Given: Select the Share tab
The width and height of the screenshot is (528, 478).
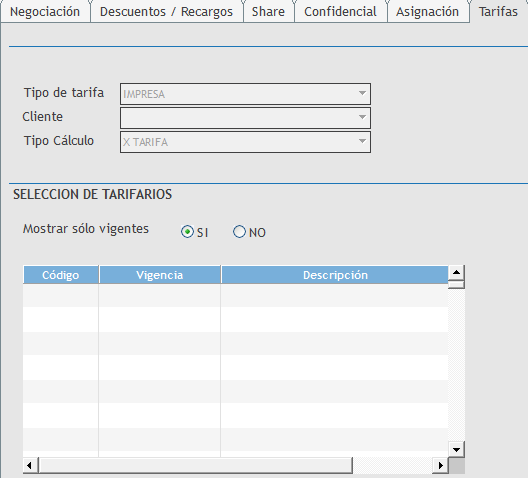Looking at the screenshot, I should click(268, 12).
